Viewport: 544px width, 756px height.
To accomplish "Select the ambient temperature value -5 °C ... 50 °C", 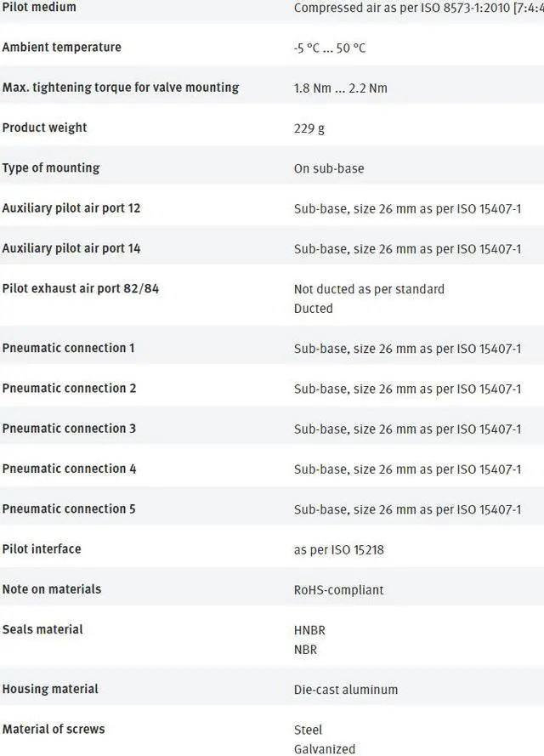I will point(330,48).
